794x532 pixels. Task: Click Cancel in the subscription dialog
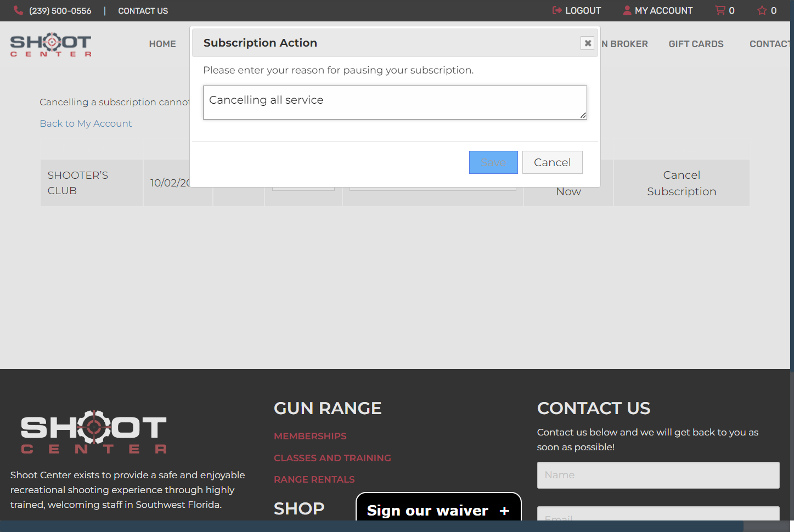click(x=552, y=162)
